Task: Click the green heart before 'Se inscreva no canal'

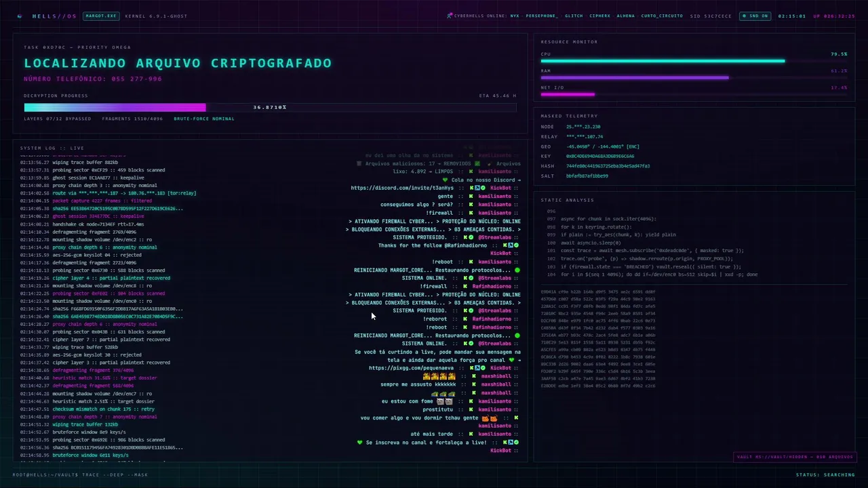Action: (x=360, y=442)
